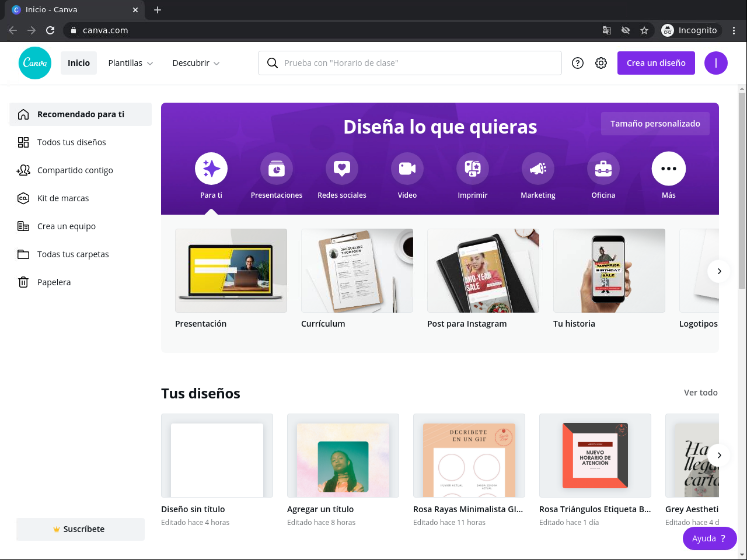The image size is (747, 560).
Task: Click the Ver todo link
Action: pos(701,393)
